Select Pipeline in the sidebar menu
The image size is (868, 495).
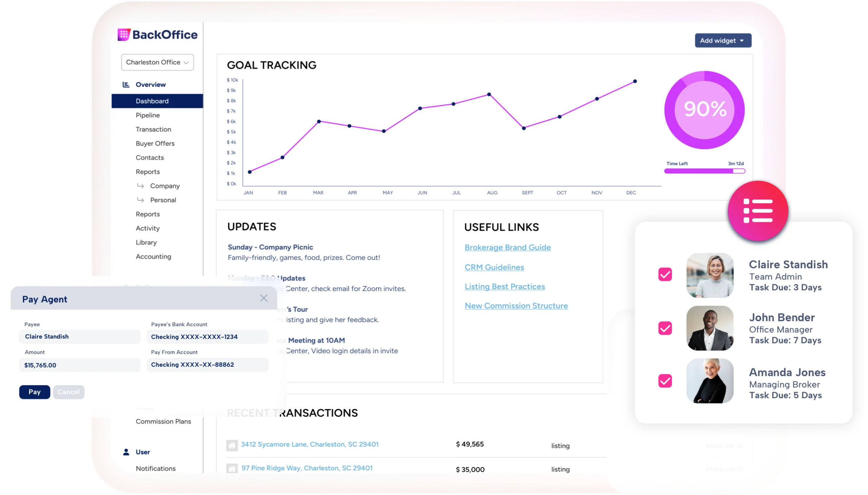(x=147, y=115)
